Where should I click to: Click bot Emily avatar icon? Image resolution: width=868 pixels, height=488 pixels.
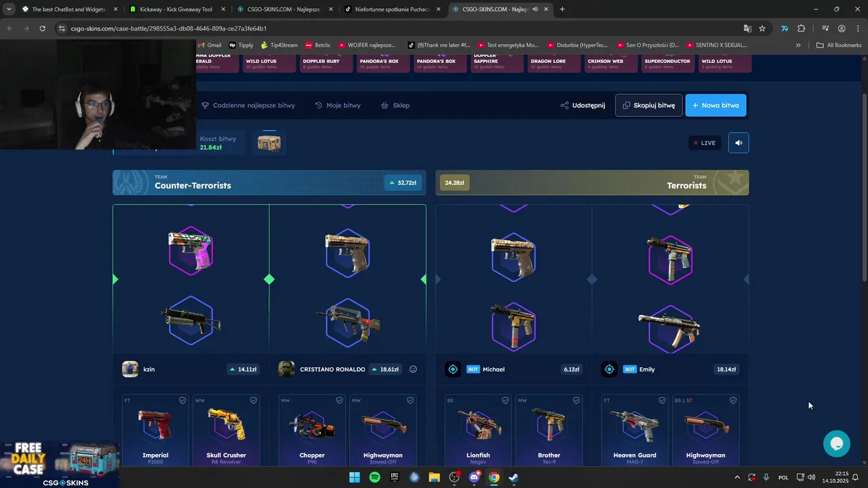tap(609, 369)
